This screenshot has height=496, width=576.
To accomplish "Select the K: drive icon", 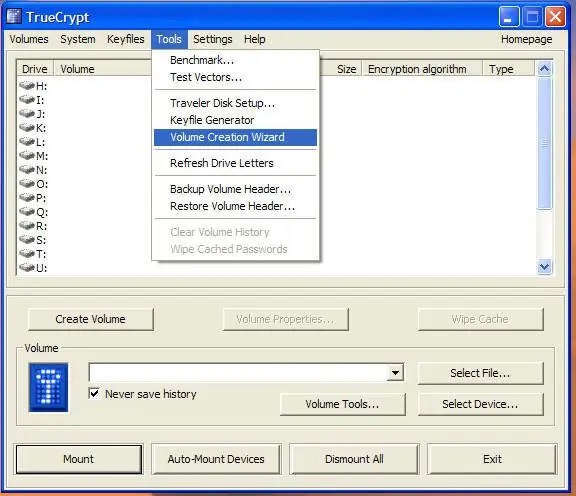I will (27, 128).
